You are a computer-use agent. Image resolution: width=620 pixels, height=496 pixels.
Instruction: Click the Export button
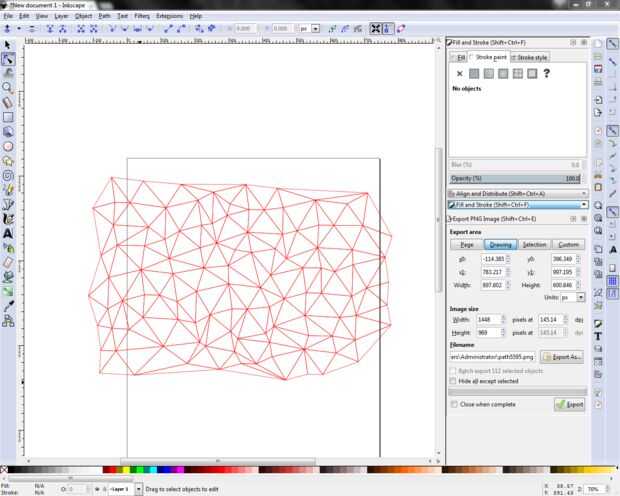tap(569, 404)
